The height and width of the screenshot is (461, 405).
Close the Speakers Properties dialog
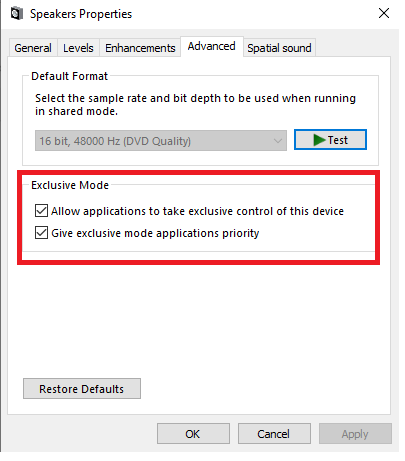[x=384, y=13]
